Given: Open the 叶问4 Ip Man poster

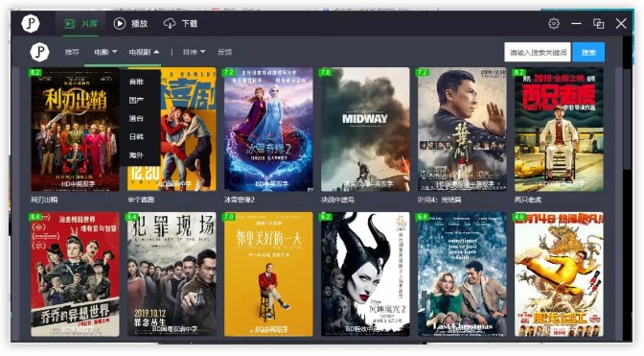Looking at the screenshot, I should point(462,130).
